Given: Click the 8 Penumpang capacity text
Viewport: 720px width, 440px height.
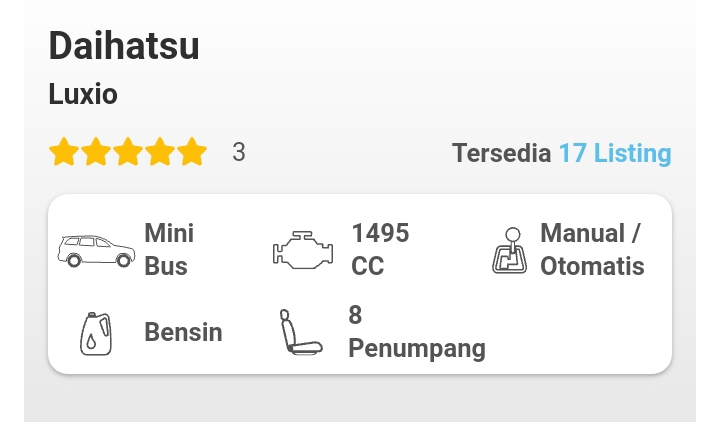Looking at the screenshot, I should pyautogui.click(x=417, y=332).
